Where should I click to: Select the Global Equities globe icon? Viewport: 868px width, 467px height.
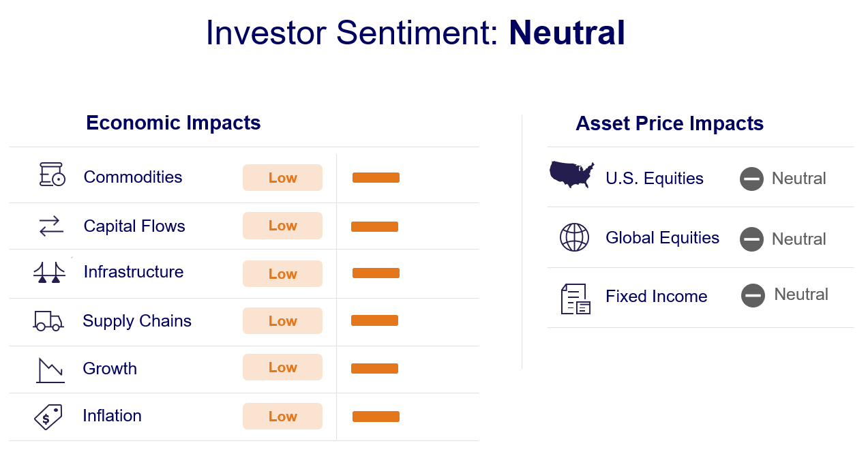pos(574,237)
